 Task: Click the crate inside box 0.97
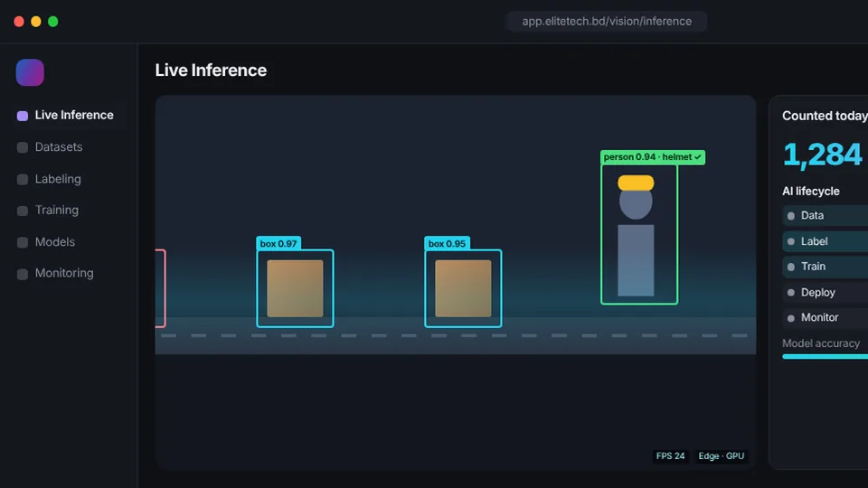(295, 288)
